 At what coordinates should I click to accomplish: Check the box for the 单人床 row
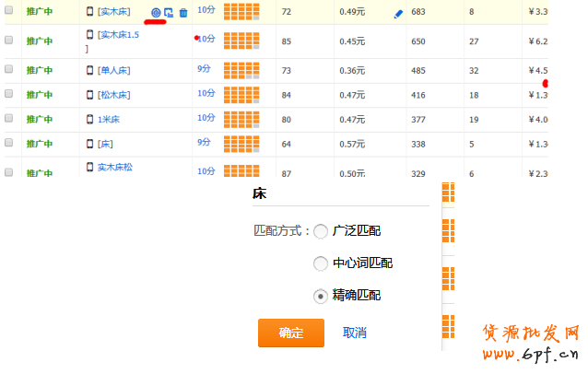coord(9,70)
